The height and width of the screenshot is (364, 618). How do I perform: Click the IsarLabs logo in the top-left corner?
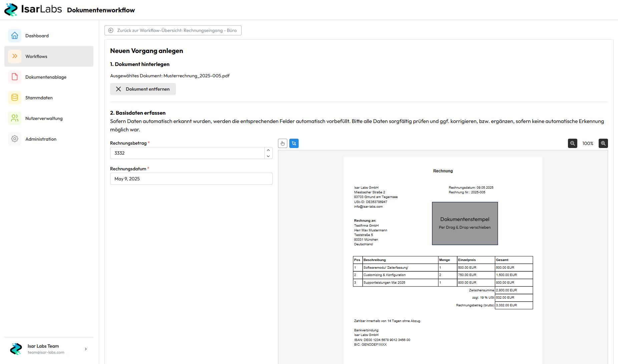33,9
